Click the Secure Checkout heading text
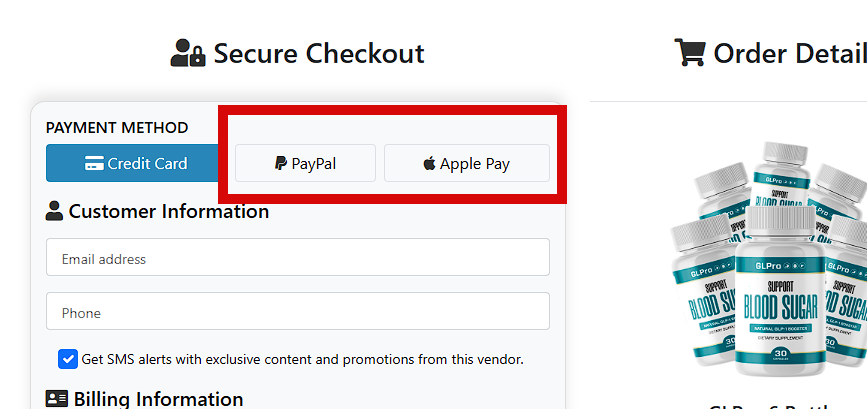The width and height of the screenshot is (867, 409). [318, 53]
